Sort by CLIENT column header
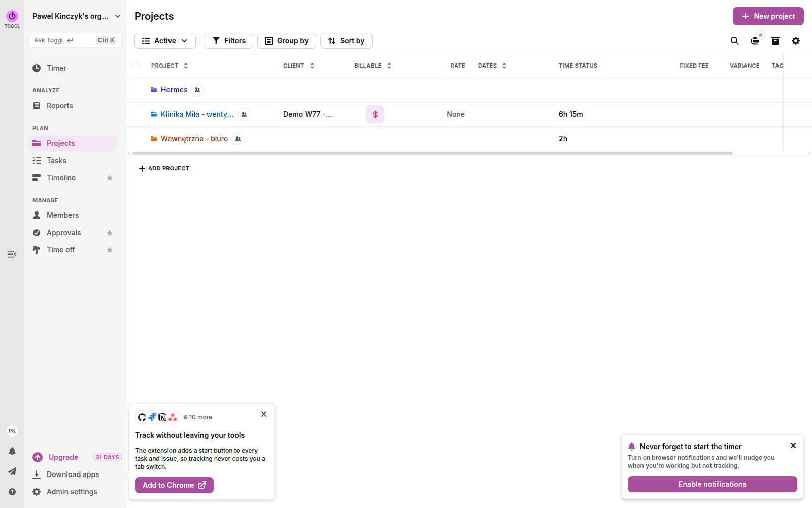The image size is (812, 508). pos(298,66)
